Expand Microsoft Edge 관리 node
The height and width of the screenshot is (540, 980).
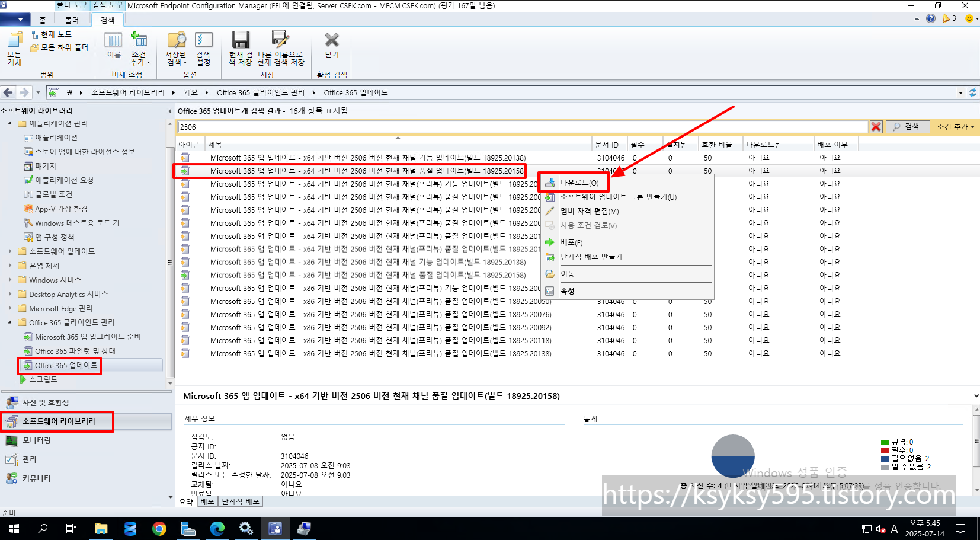click(x=10, y=308)
